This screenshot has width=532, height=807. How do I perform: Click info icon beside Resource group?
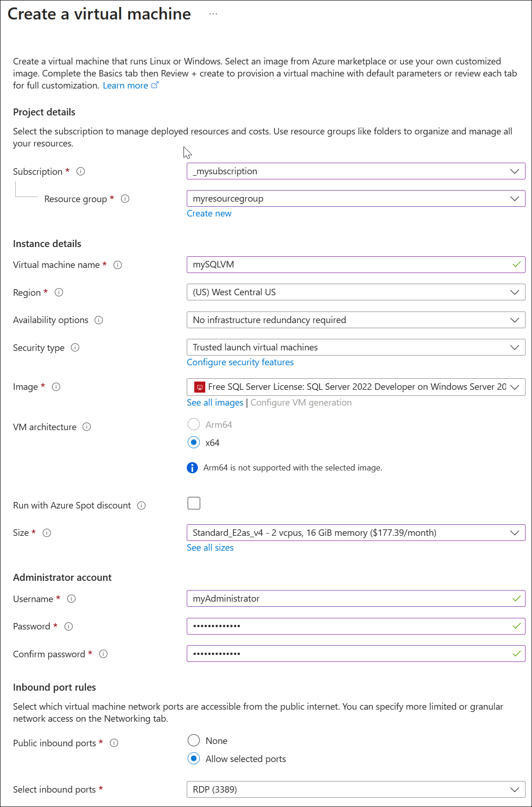click(x=125, y=199)
